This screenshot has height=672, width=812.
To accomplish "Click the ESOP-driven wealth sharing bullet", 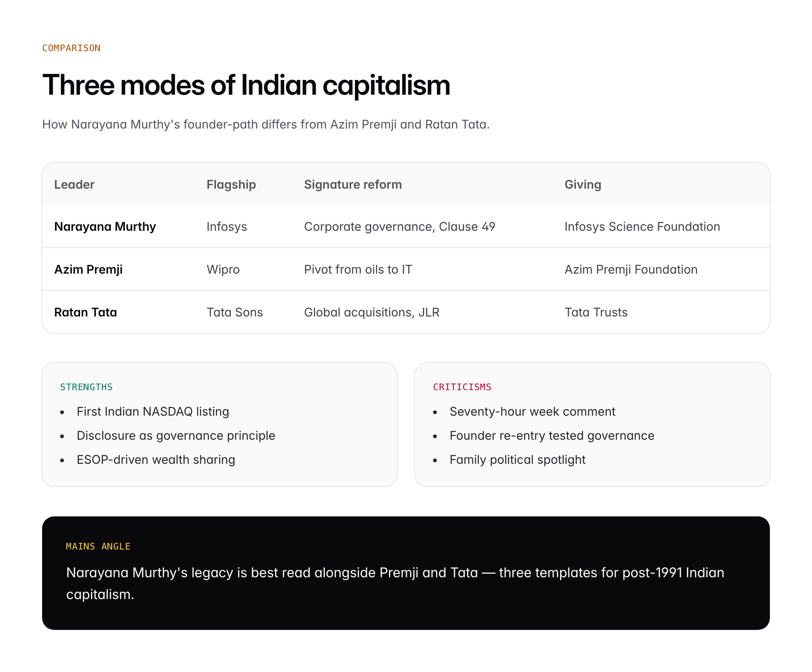I will (156, 460).
